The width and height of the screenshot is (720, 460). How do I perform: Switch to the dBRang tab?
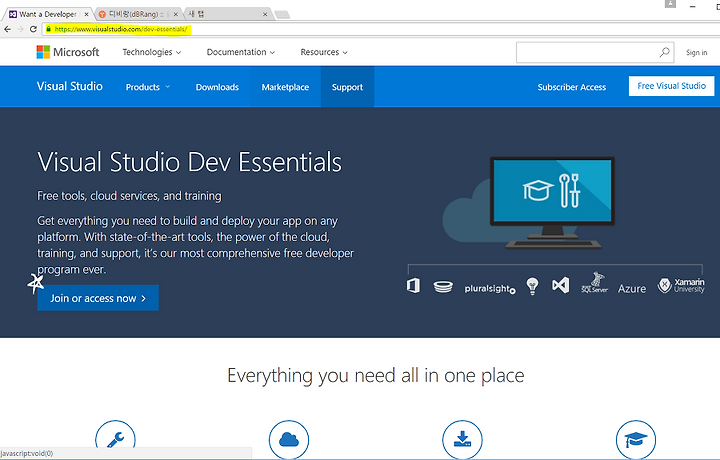(136, 14)
